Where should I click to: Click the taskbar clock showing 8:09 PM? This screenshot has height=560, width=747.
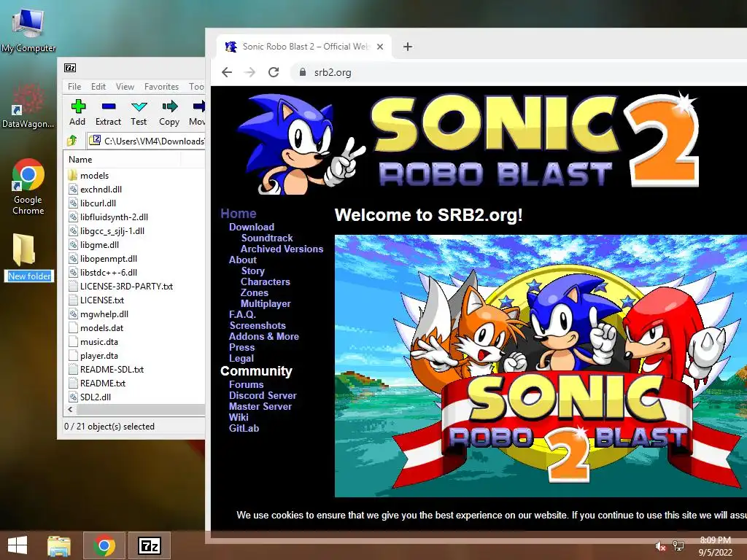[715, 546]
